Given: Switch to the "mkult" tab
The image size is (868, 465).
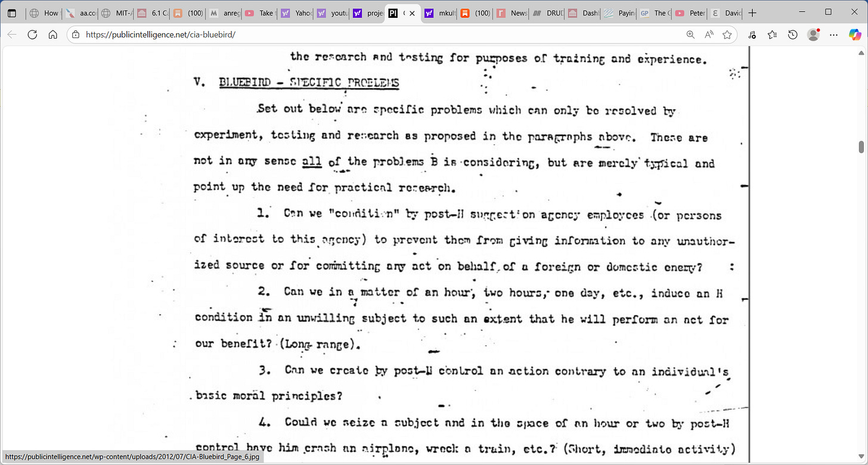Looking at the screenshot, I should [x=438, y=13].
